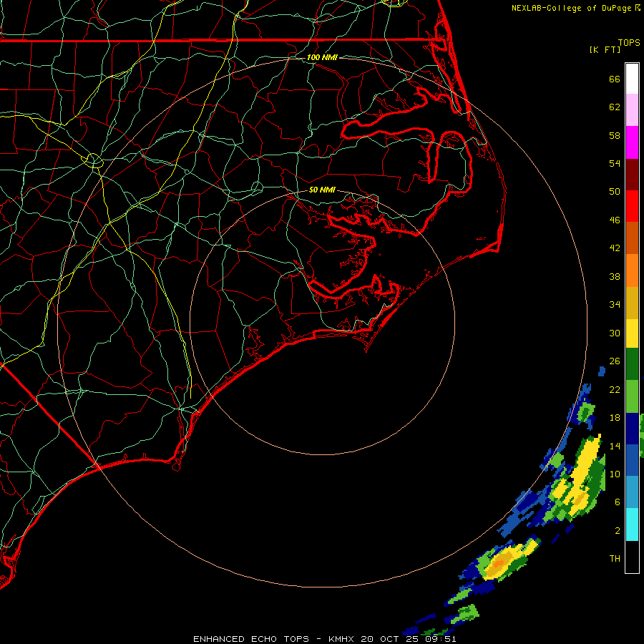Select the light pink legend swatch
The height and width of the screenshot is (644, 644).
click(632, 109)
